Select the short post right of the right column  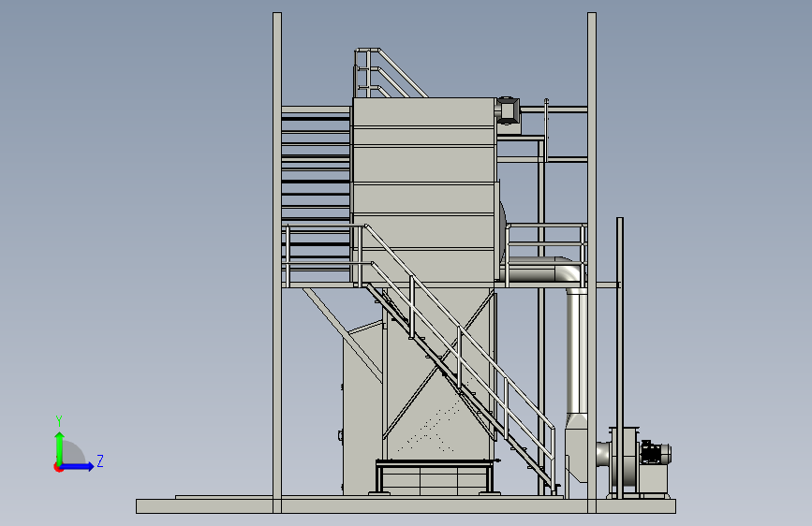(x=620, y=358)
